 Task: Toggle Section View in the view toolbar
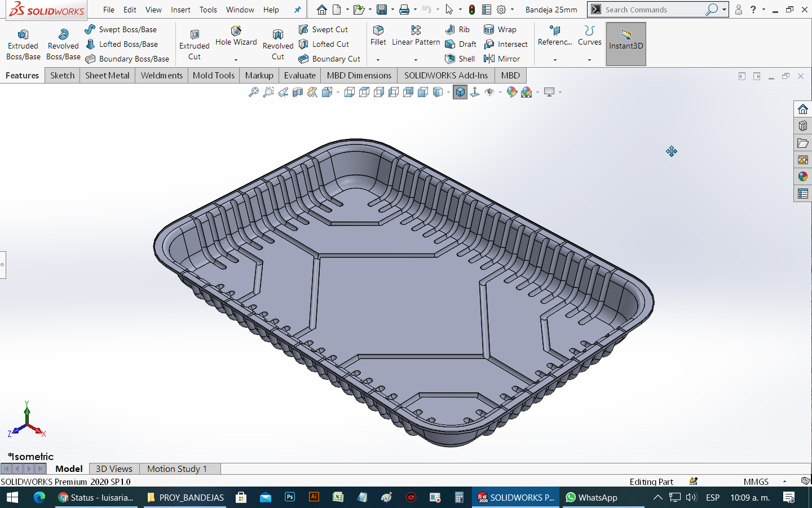[x=298, y=92]
